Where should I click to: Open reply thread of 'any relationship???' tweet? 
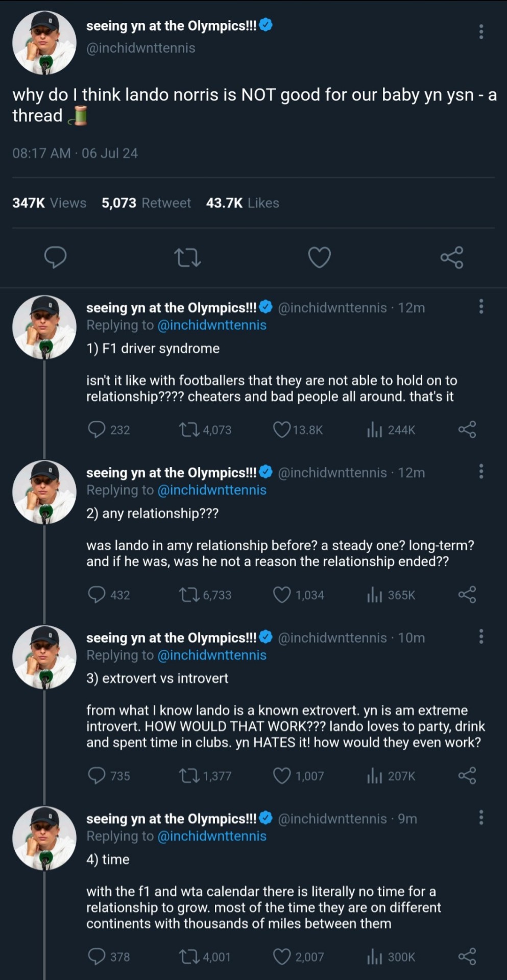(96, 595)
